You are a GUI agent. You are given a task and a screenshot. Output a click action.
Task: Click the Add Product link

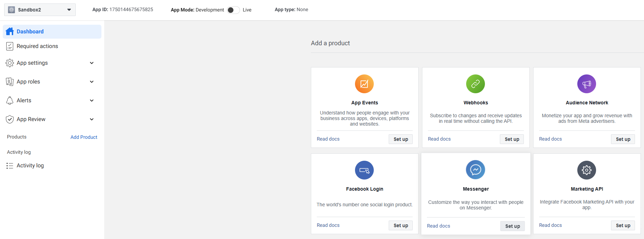click(84, 137)
